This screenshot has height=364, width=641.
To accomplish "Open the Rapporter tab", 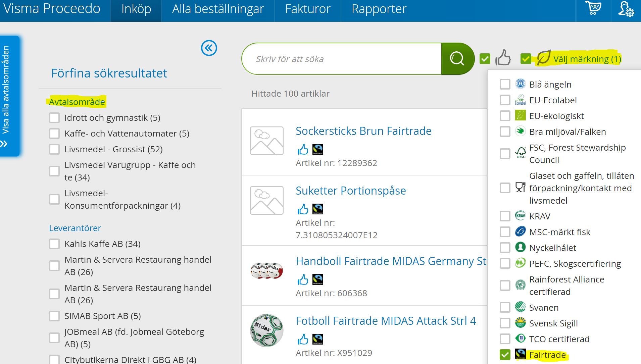I will (x=379, y=9).
